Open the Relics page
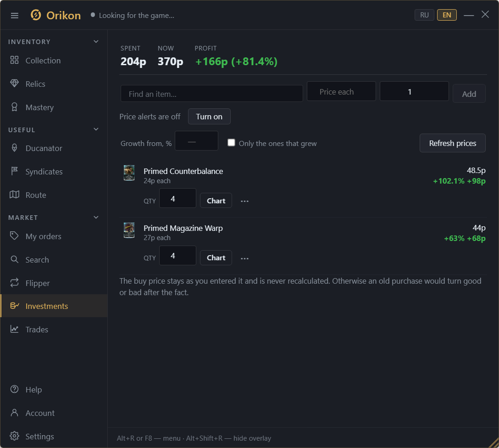The width and height of the screenshot is (499, 448). [54, 84]
